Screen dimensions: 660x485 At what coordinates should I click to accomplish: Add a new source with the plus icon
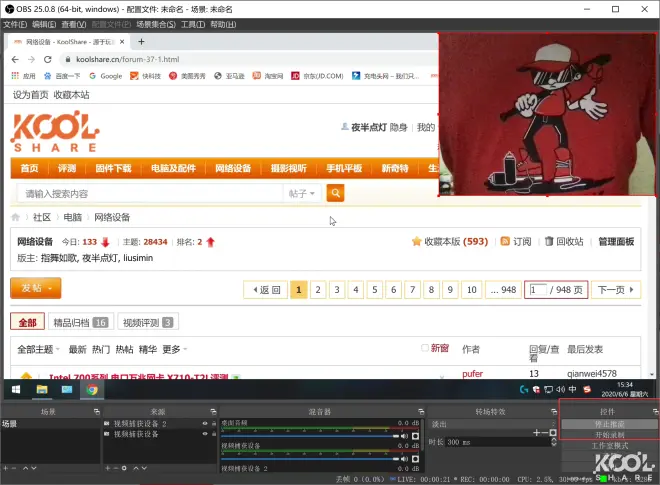[108, 468]
